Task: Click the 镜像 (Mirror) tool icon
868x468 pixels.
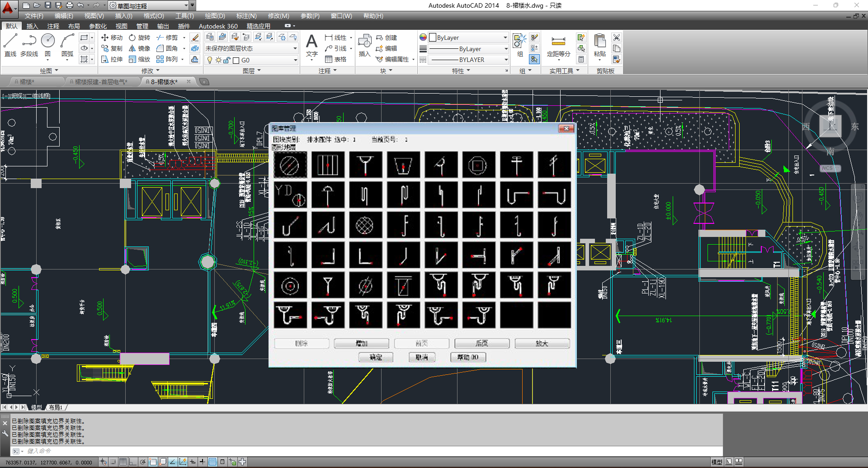Action: [x=132, y=48]
